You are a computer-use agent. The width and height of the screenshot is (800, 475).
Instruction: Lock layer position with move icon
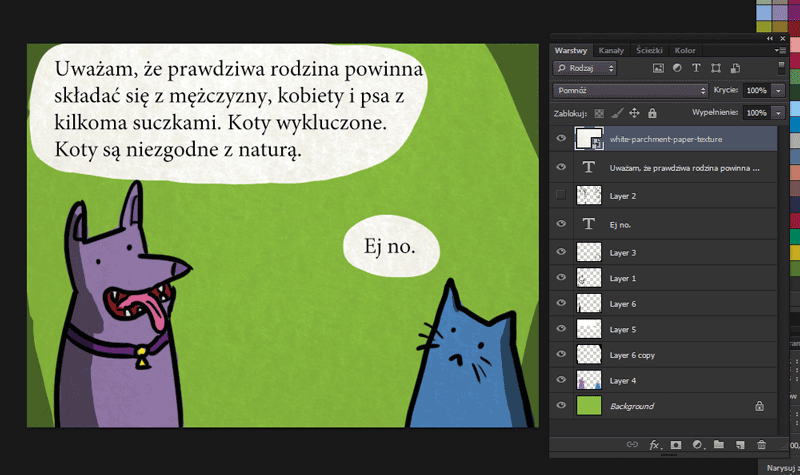634,113
